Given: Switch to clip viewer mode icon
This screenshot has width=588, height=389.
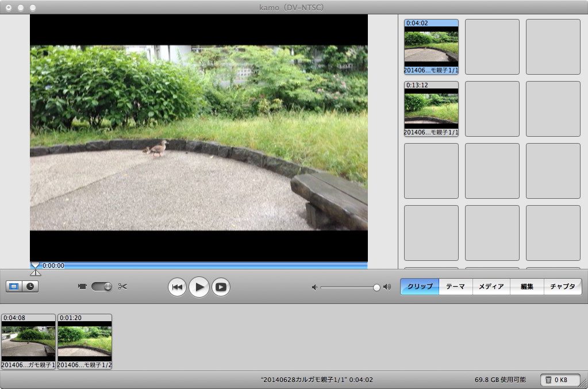Looking at the screenshot, I should (14, 286).
